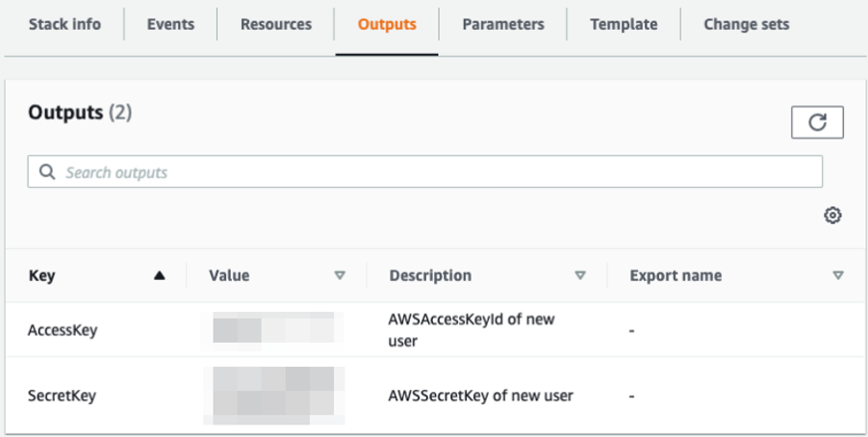Viewport: 868px width, 437px height.
Task: Click the AccessKey row key cell
Action: 63,330
